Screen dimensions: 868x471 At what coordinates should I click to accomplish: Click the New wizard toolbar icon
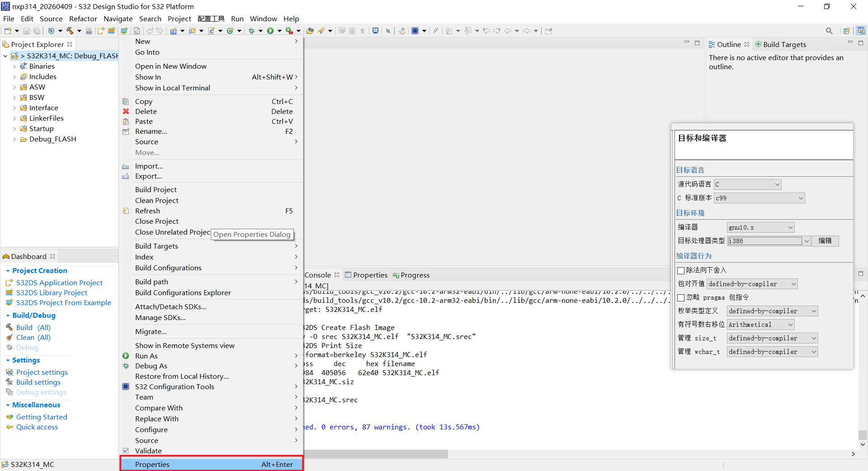(x=8, y=31)
